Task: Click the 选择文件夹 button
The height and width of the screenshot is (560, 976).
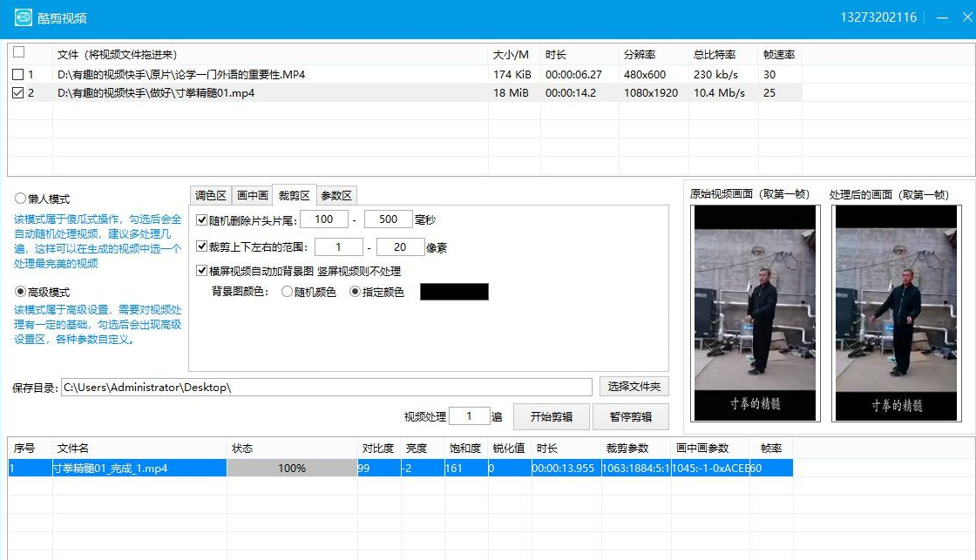Action: click(634, 386)
